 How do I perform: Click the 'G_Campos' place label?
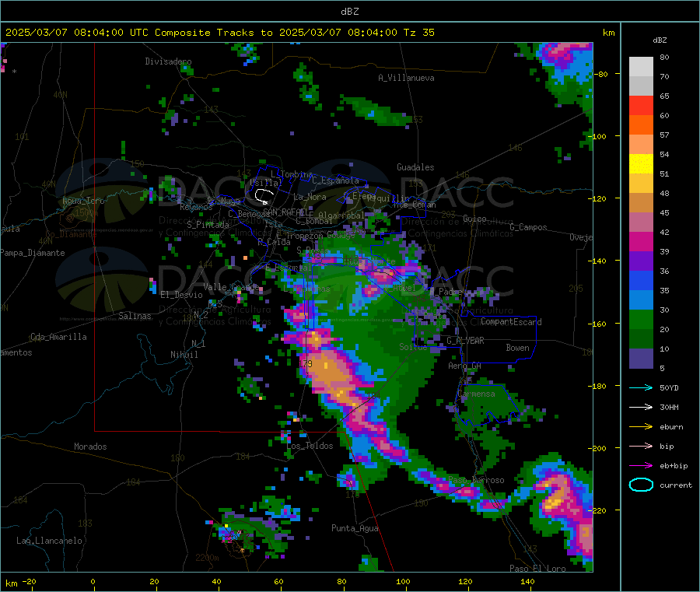pyautogui.click(x=528, y=227)
